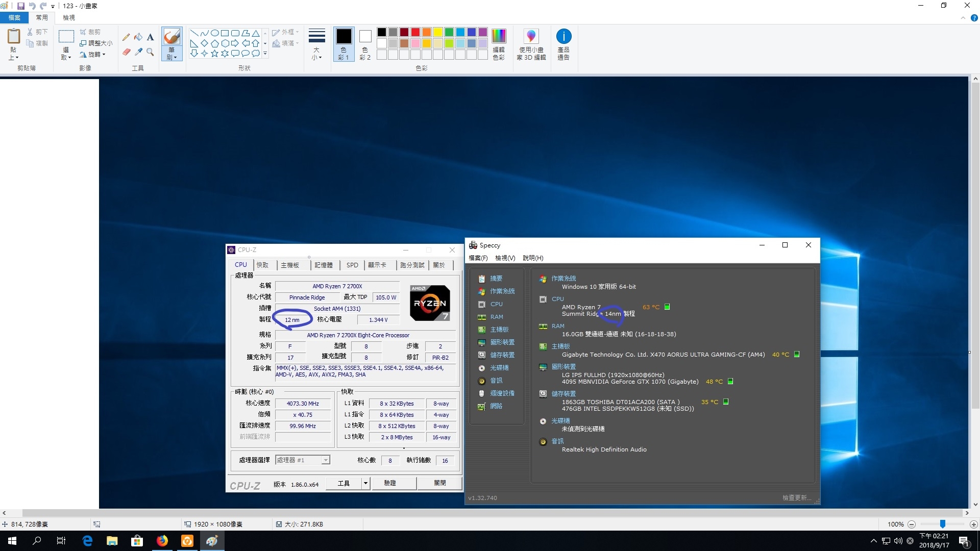Expand the Shapes gallery list
The height and width of the screenshot is (551, 980).
[x=265, y=53]
